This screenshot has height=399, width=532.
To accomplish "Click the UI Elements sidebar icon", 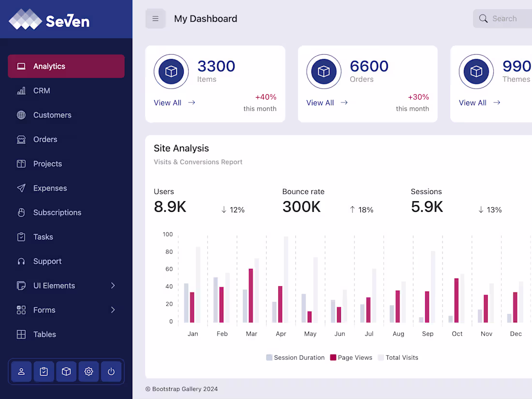I will [x=21, y=286].
